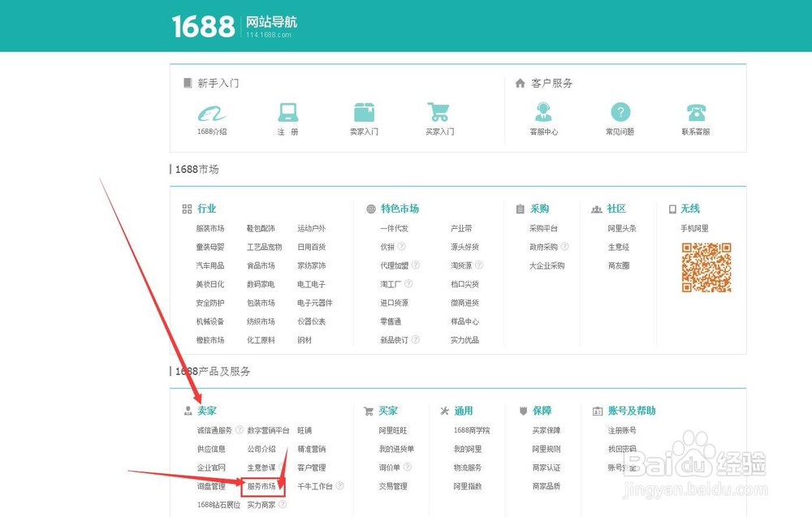Click the 1688 logo in the header
812x517 pixels.
click(203, 27)
